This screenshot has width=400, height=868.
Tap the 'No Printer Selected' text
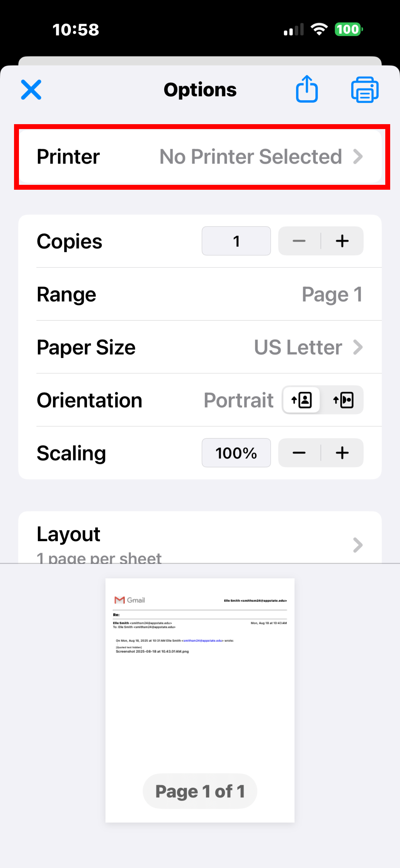[251, 156]
